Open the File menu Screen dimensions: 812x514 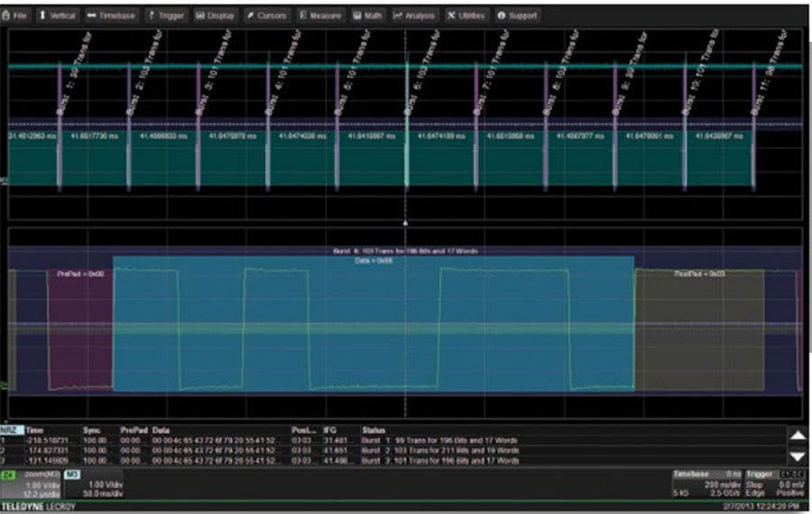click(14, 15)
